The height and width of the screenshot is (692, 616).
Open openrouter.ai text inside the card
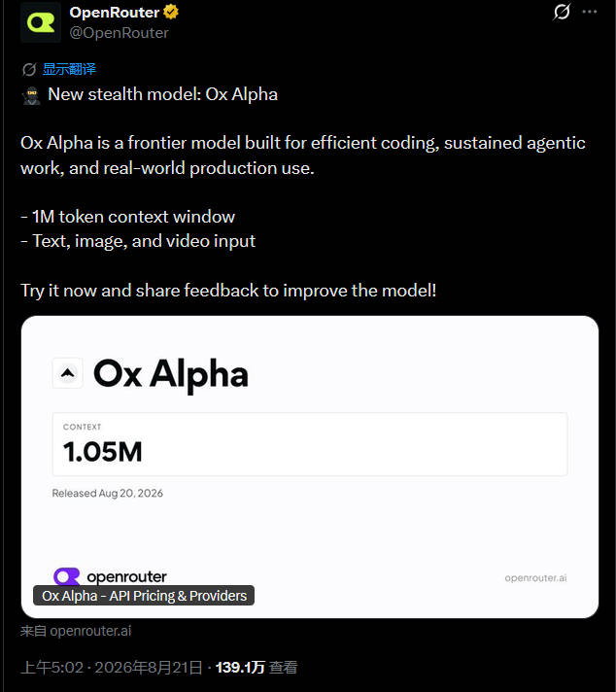coord(535,577)
